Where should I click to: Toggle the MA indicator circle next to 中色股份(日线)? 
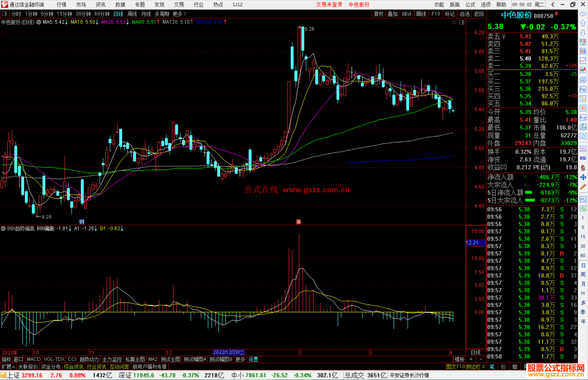click(x=39, y=22)
